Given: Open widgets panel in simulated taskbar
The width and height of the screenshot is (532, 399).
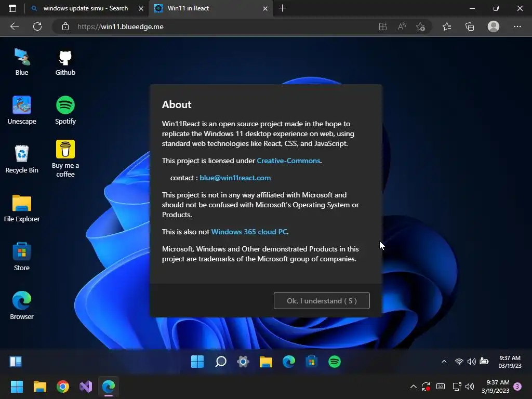Looking at the screenshot, I should [x=16, y=362].
